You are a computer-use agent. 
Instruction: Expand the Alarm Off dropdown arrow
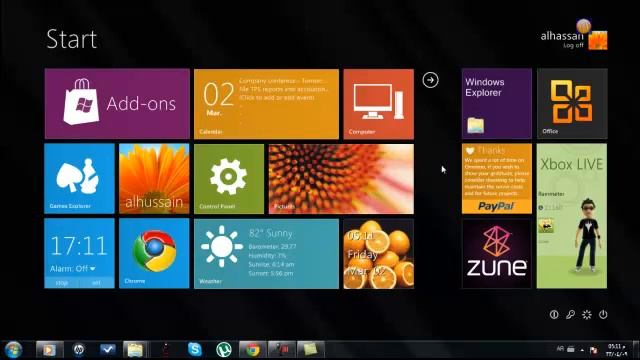[x=93, y=269]
